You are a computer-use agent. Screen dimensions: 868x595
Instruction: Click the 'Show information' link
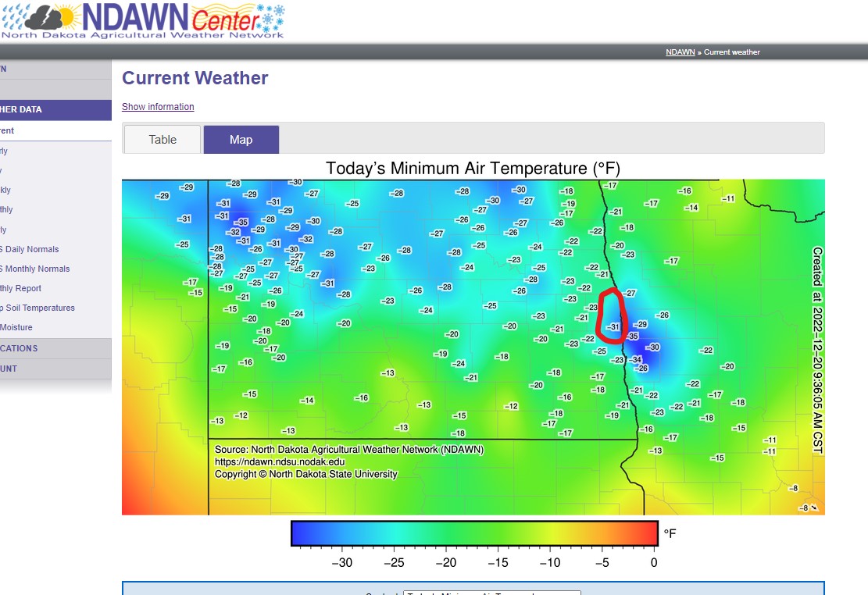point(158,107)
